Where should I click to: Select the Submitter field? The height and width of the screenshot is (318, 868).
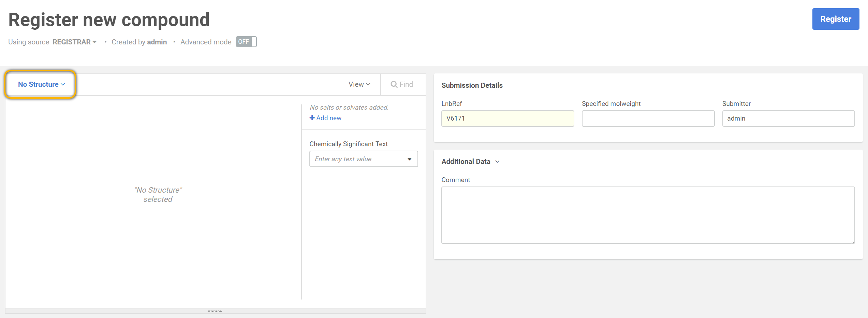coord(788,119)
